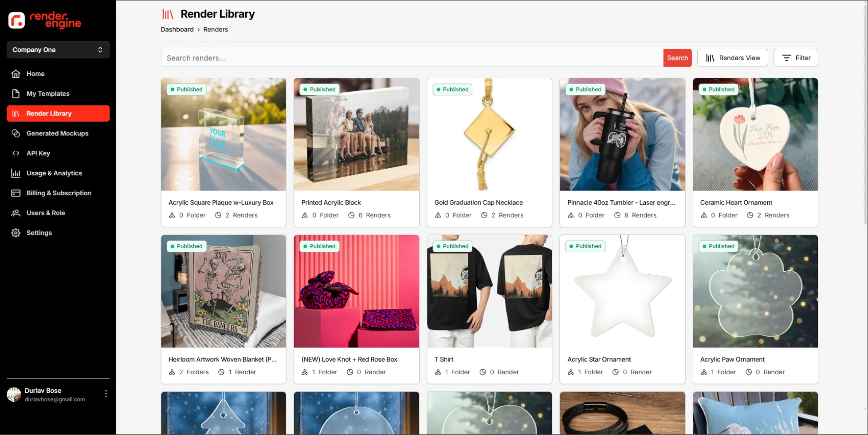Click folder icon on Printed Acrylic Block card
Viewport: 868px width, 435px height.
tap(305, 215)
